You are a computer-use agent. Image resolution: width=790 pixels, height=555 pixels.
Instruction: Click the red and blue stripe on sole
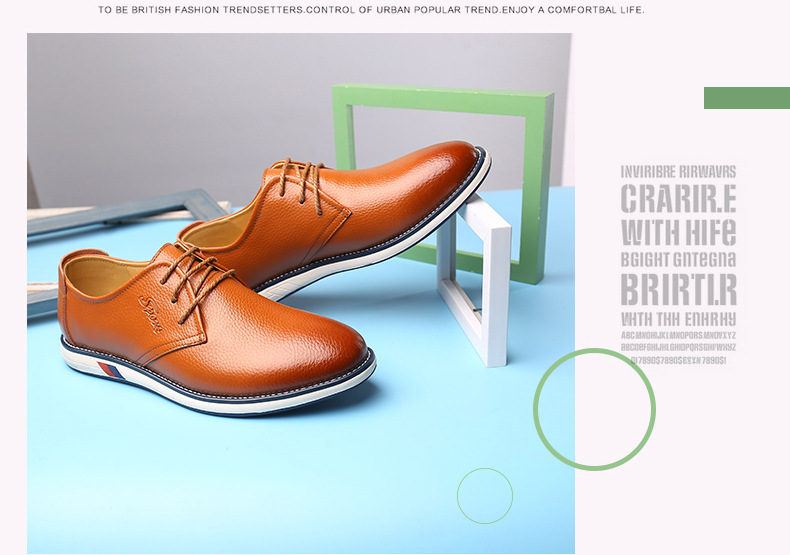[110, 371]
